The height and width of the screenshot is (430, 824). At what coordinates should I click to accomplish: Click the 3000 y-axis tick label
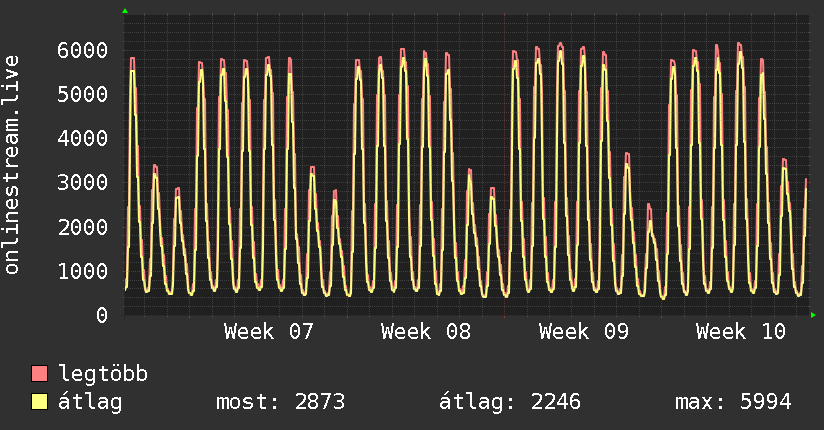click(82, 183)
